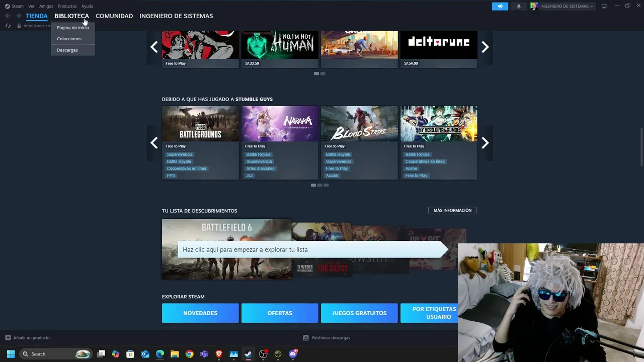The image size is (644, 362).
Task: Open Microsoft Copilot from taskbar
Action: 116,354
